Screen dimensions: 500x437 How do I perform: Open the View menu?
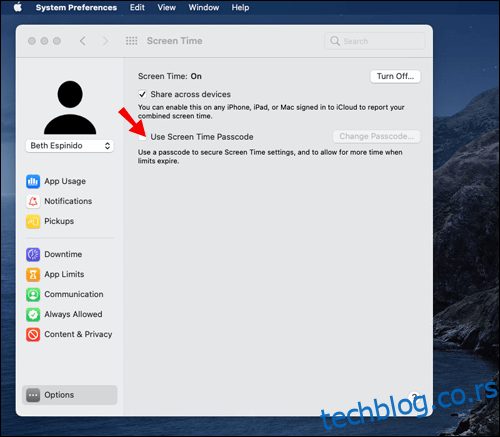click(167, 7)
